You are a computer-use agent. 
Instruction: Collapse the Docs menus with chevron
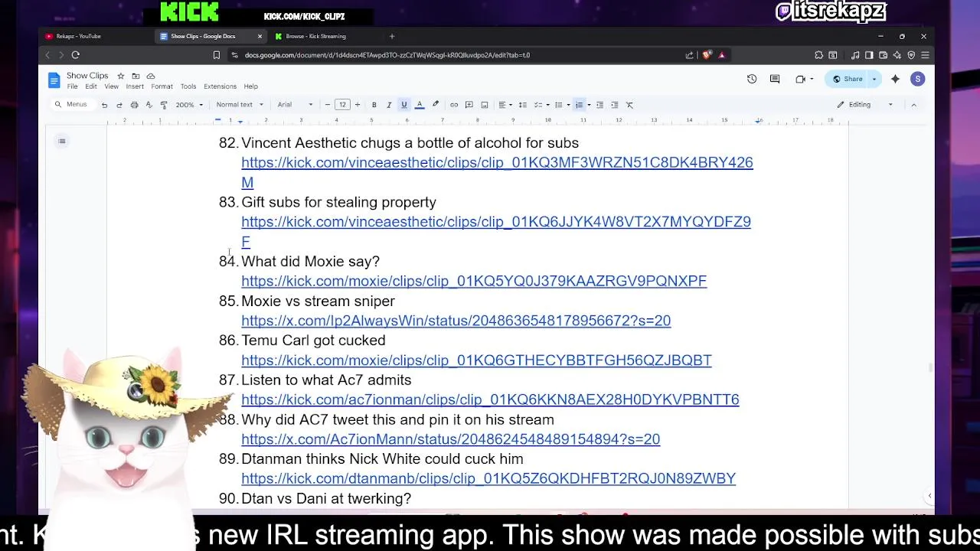click(x=913, y=105)
